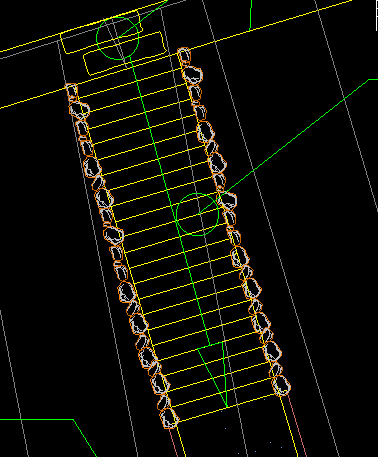Select the topmost boulder of the right rock row
Viewport: 378px width, 457px height.
click(x=184, y=55)
